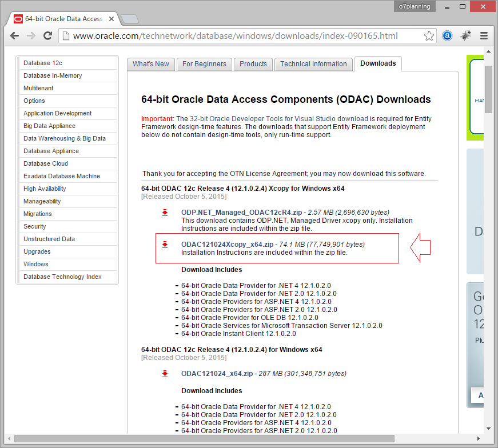The width and height of the screenshot is (498, 448).
Task: Click the bug extension icon in toolbar
Action: point(465,36)
